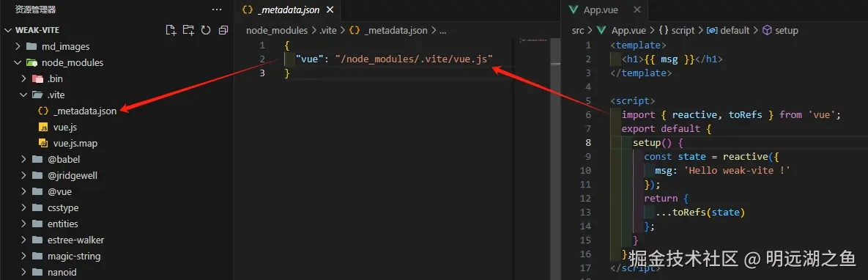Click _metadata.json breadcrumb segment
This screenshot has width=868, height=280.
click(x=396, y=31)
